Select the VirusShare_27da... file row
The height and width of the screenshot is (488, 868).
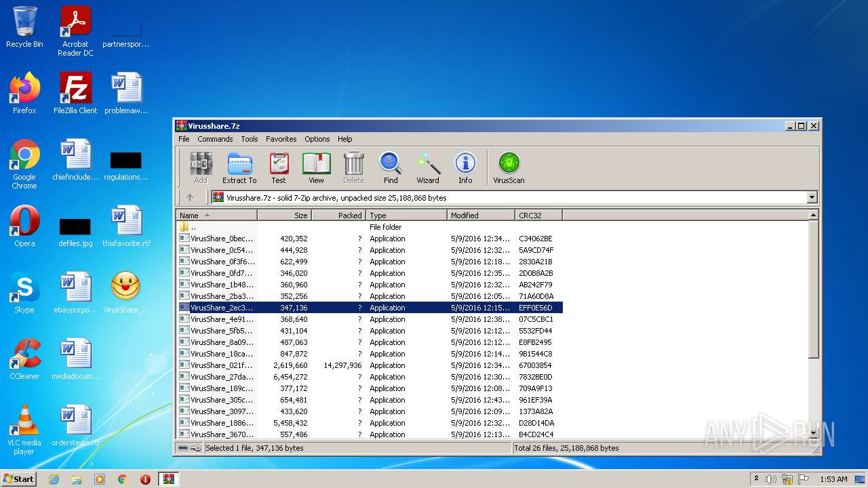370,377
